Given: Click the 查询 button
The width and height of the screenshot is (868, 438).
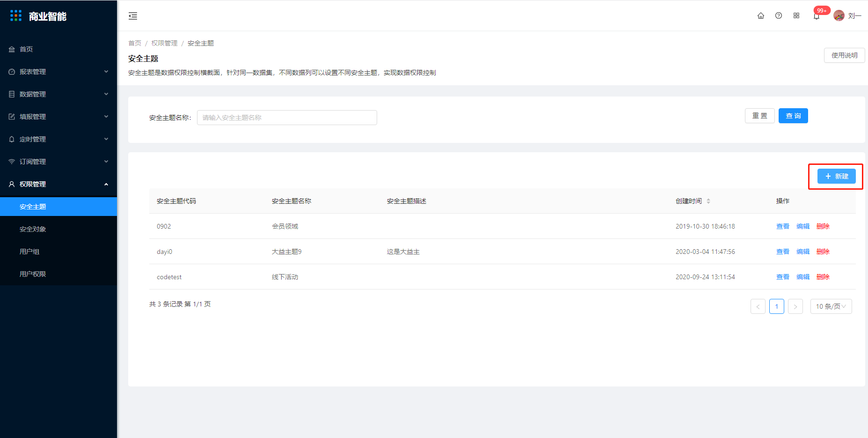Looking at the screenshot, I should (x=793, y=116).
